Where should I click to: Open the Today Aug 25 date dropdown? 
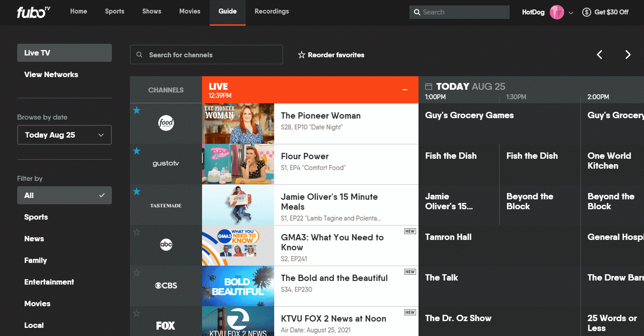point(64,135)
